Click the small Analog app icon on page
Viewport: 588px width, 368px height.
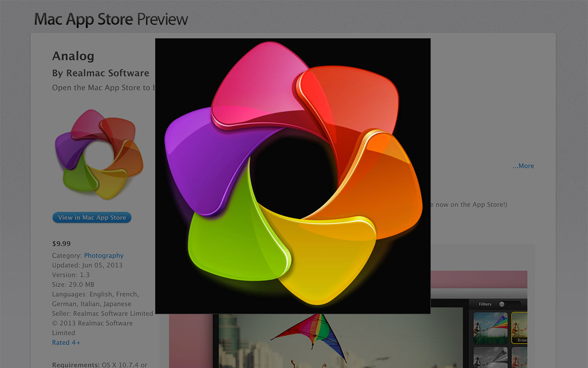(99, 154)
